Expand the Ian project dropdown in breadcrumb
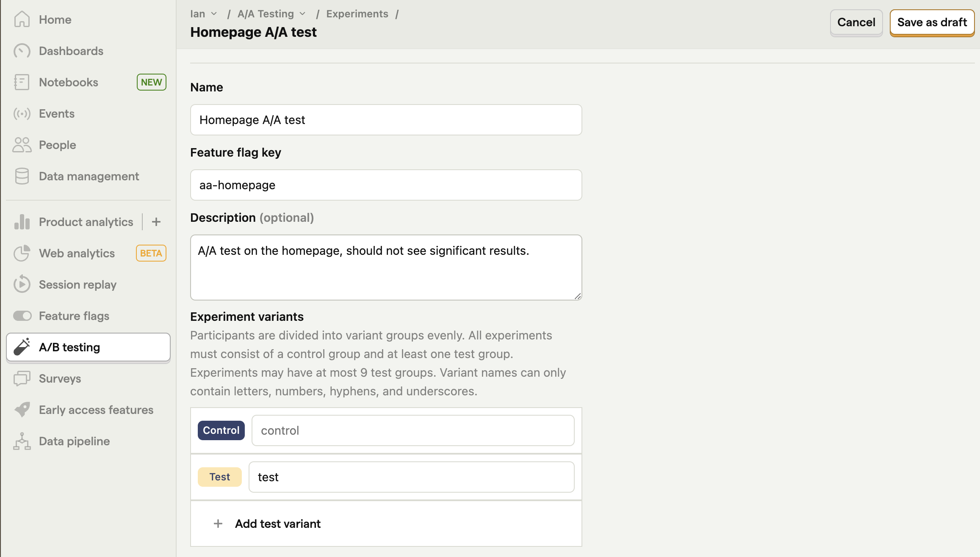Screen dimensions: 980x557 (x=214, y=14)
